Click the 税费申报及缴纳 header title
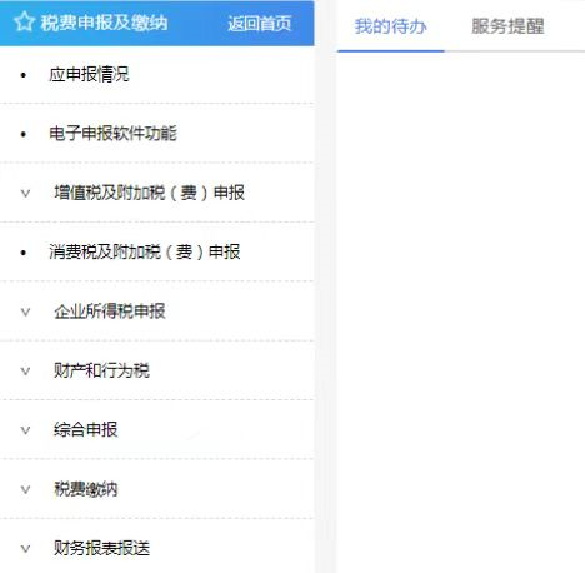This screenshot has height=573, width=585. 104,23
